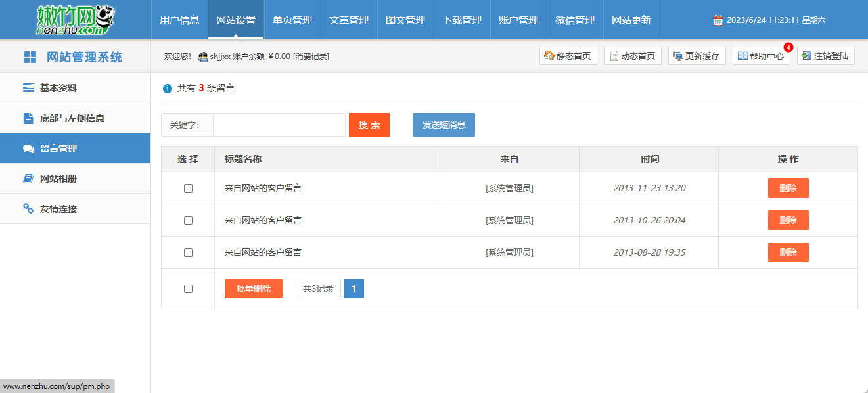Check the checkbox on the 2013-10-26 message row
The image size is (868, 393).
coord(188,220)
